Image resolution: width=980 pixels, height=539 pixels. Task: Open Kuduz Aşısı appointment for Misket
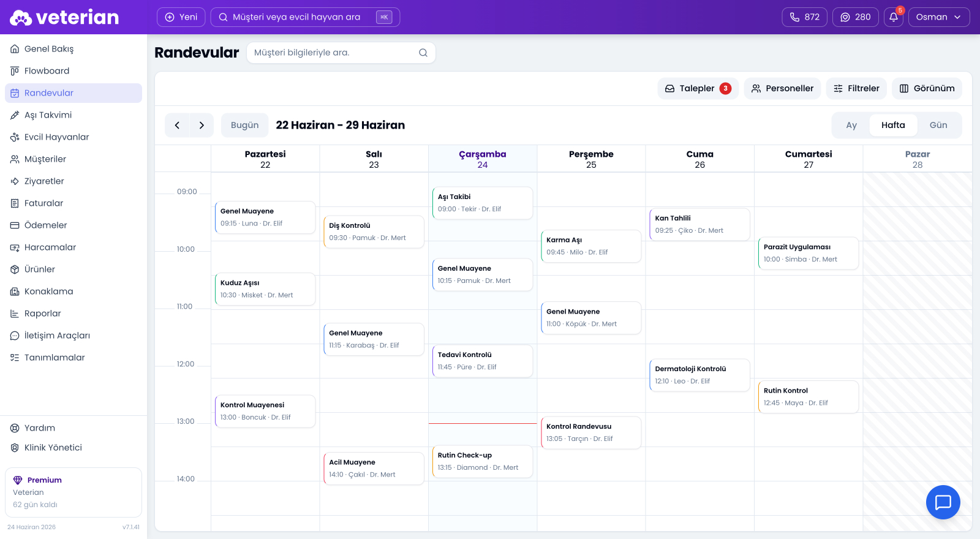coord(265,289)
